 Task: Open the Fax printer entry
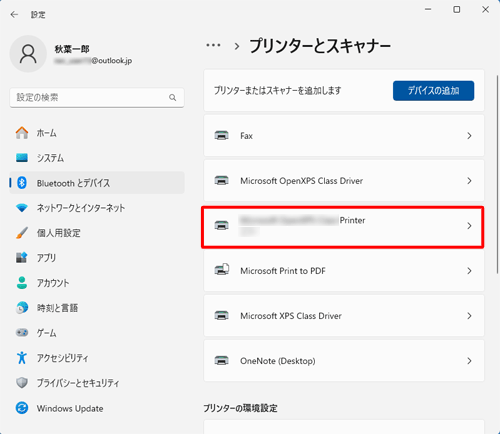pos(344,136)
